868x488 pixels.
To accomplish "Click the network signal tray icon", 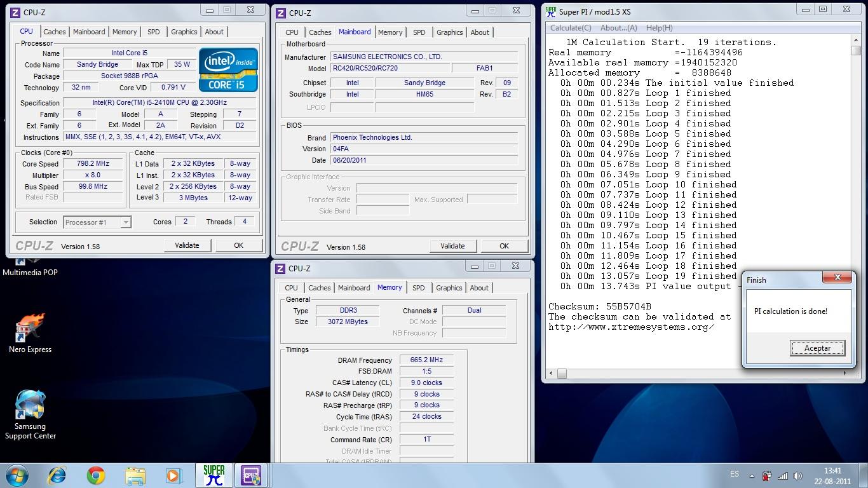I will [783, 476].
